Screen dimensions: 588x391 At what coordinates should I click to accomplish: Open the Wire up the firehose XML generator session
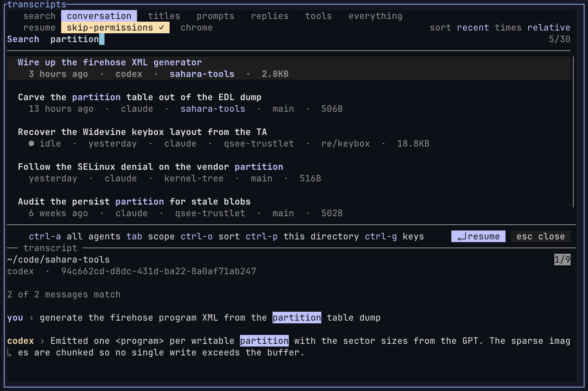coord(289,68)
